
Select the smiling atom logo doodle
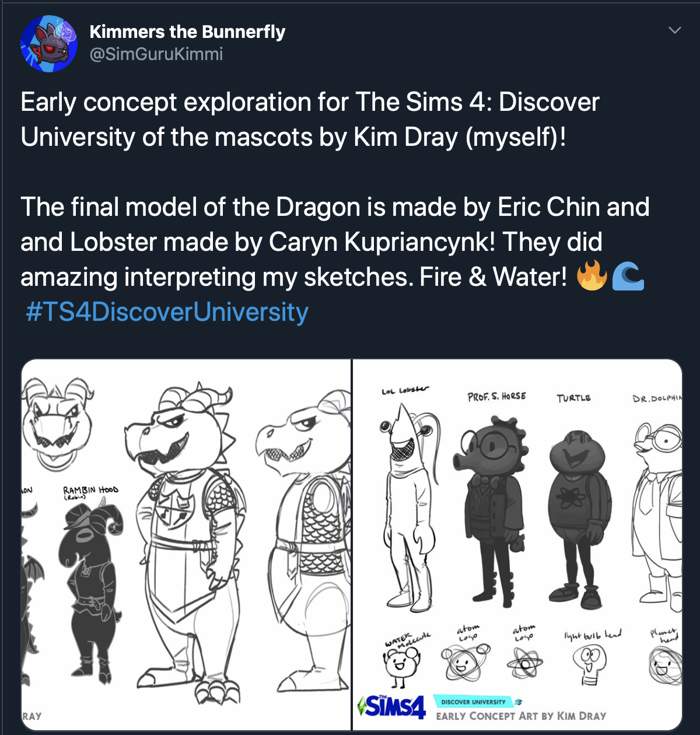tap(464, 662)
